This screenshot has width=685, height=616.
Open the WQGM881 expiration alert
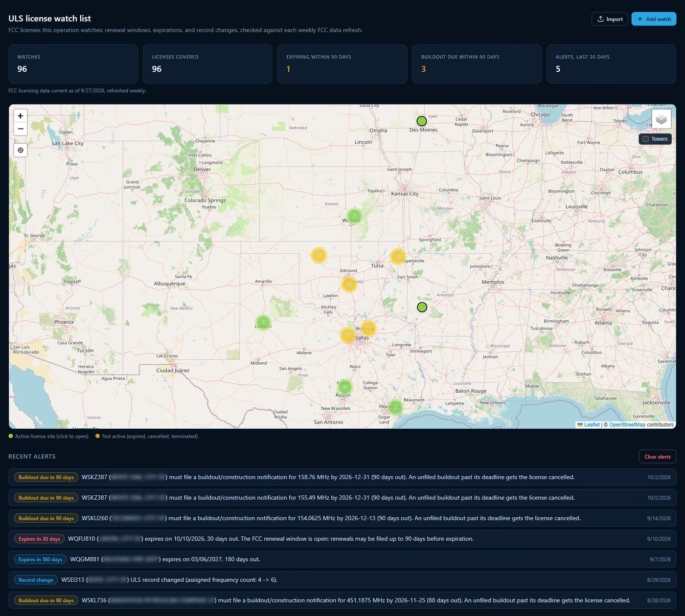pyautogui.click(x=342, y=559)
